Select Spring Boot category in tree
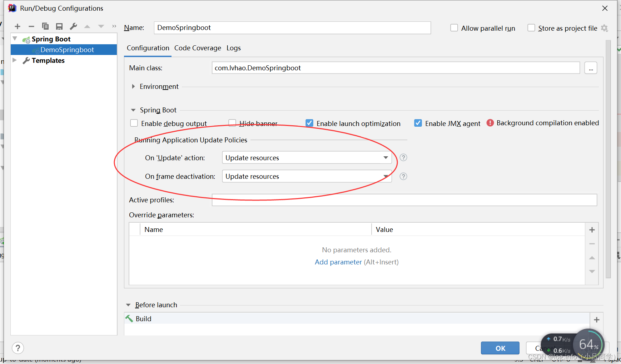Viewport: 621px width, 364px height. coord(51,39)
